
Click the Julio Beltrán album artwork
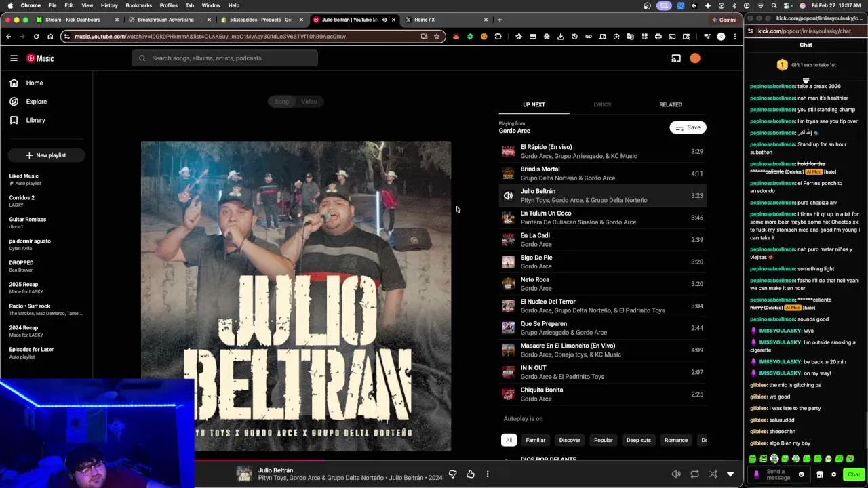point(296,296)
